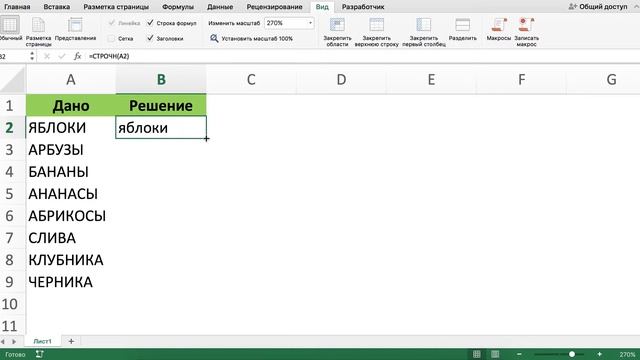Viewport: 640px width, 360px height.
Task: Click the accessibility icon next to Готово
Action: 39,354
